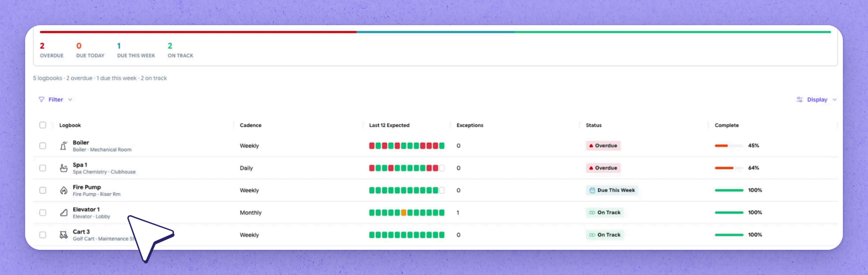This screenshot has width=868, height=275.
Task: Click the Daily cadence cell
Action: [x=246, y=168]
